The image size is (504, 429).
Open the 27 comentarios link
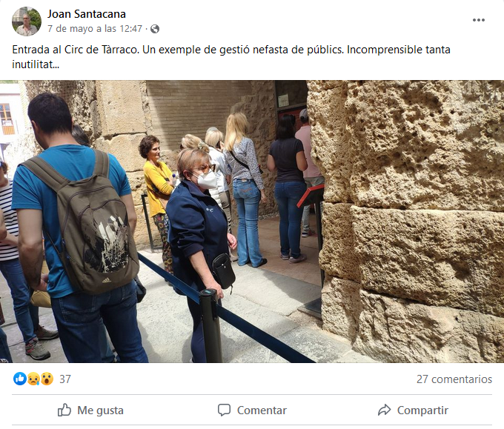454,379
